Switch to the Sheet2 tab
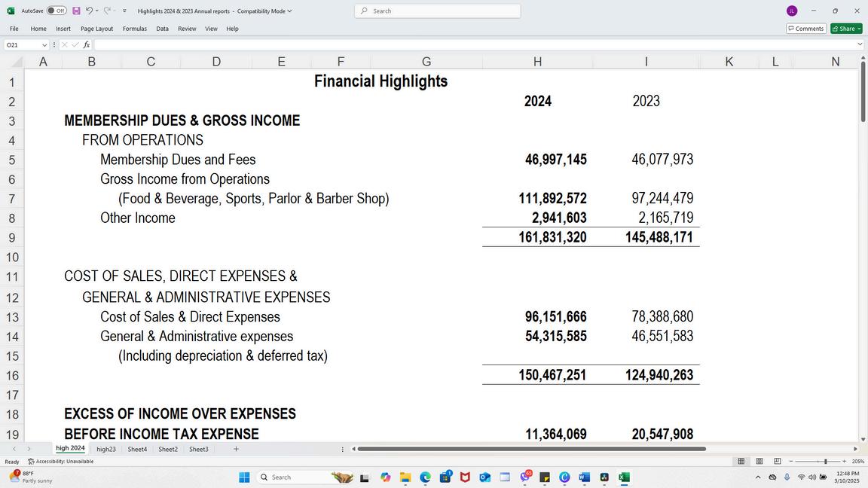This screenshot has width=868, height=488. (168, 450)
